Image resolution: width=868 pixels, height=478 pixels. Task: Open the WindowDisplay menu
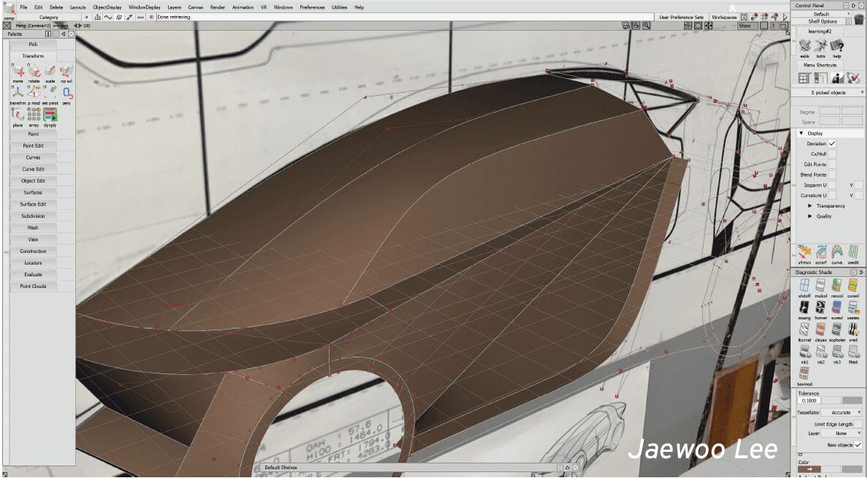click(x=145, y=7)
